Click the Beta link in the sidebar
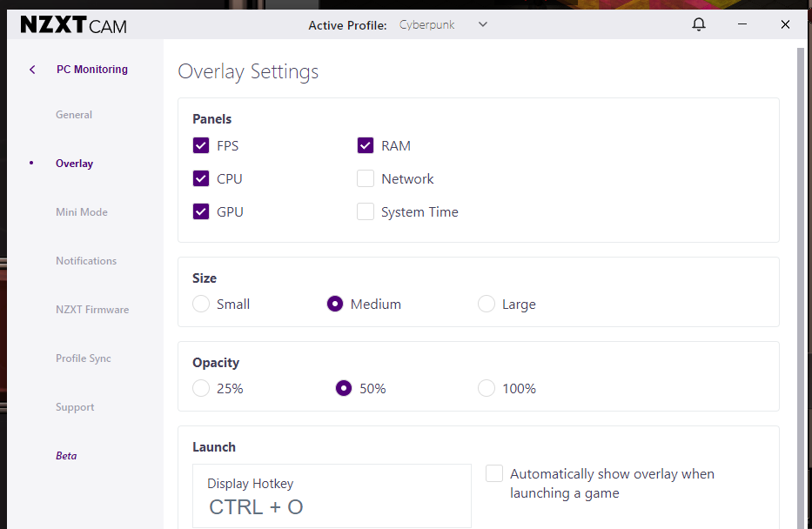The image size is (812, 529). (66, 456)
